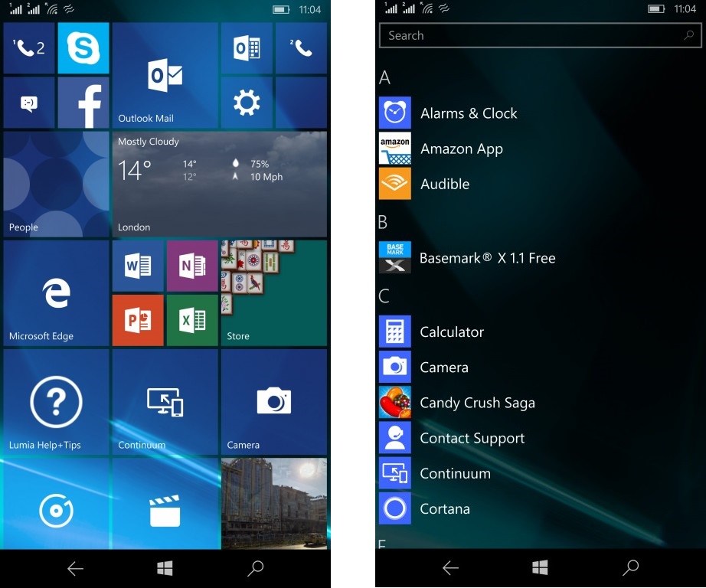Open the Excel tile
706x588 pixels.
point(192,321)
